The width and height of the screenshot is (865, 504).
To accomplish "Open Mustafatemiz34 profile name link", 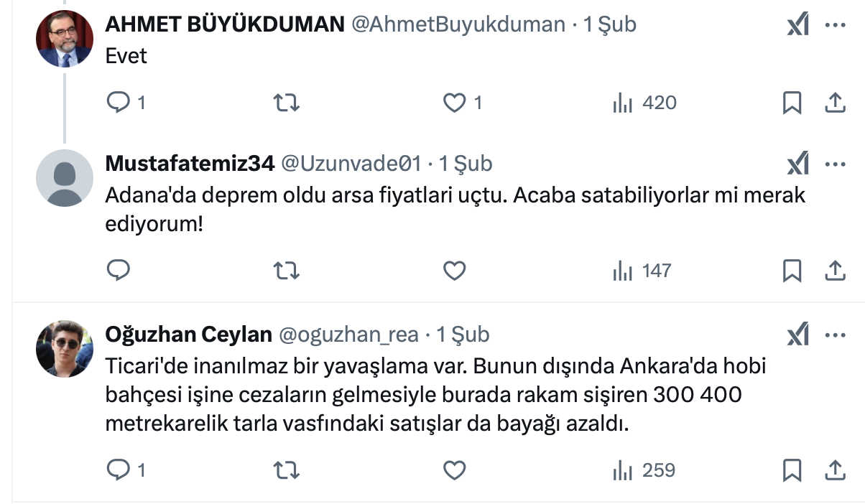I will (190, 164).
